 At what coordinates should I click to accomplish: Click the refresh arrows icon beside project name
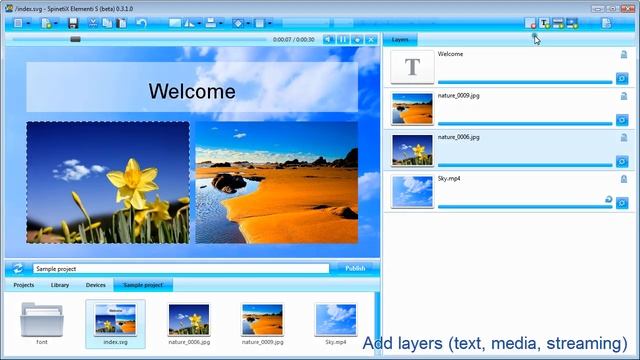[18, 268]
